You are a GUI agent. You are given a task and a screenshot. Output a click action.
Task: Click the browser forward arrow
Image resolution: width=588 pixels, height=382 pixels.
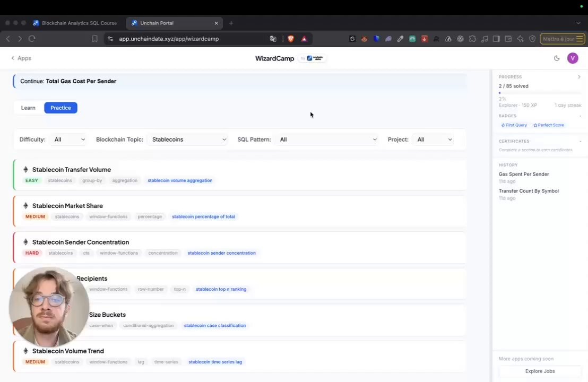pos(20,39)
